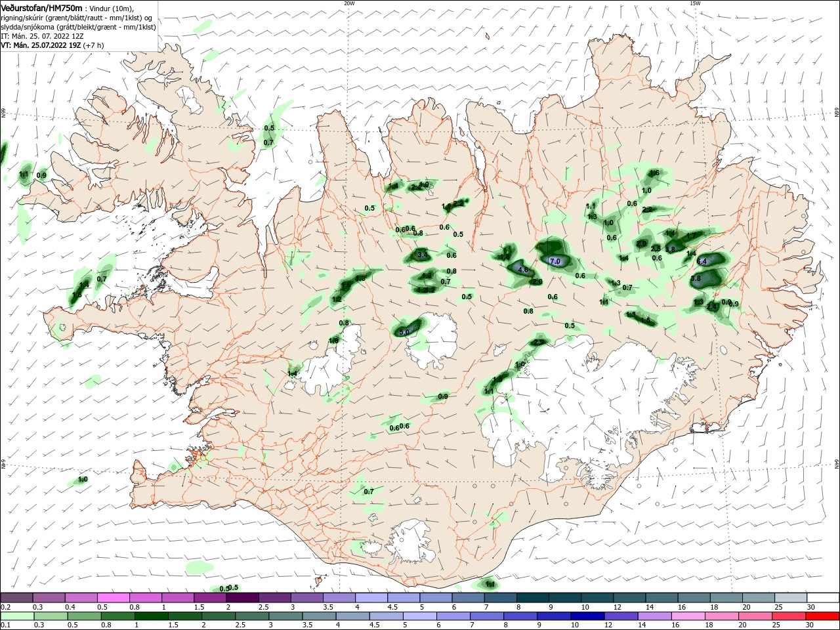The image size is (840, 630).
Task: Click the light periwinkle swatch labeled 4, upper row
Action: pyautogui.click(x=371, y=598)
